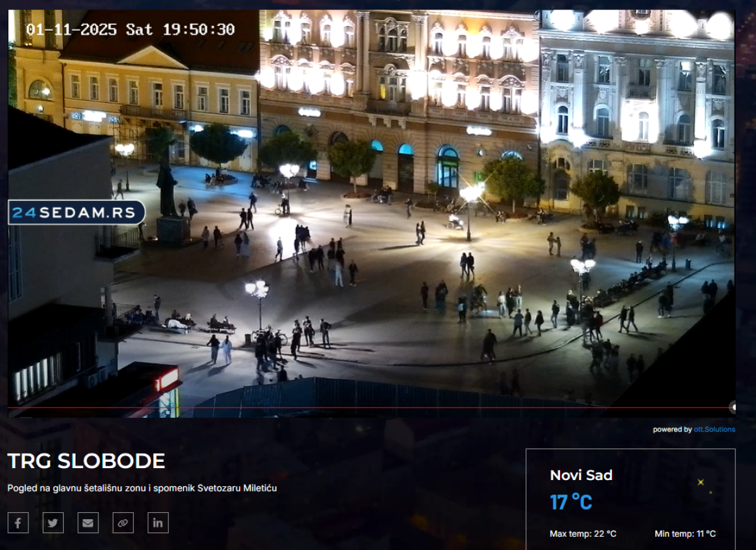Click the camera timestamp overlay

click(x=130, y=30)
